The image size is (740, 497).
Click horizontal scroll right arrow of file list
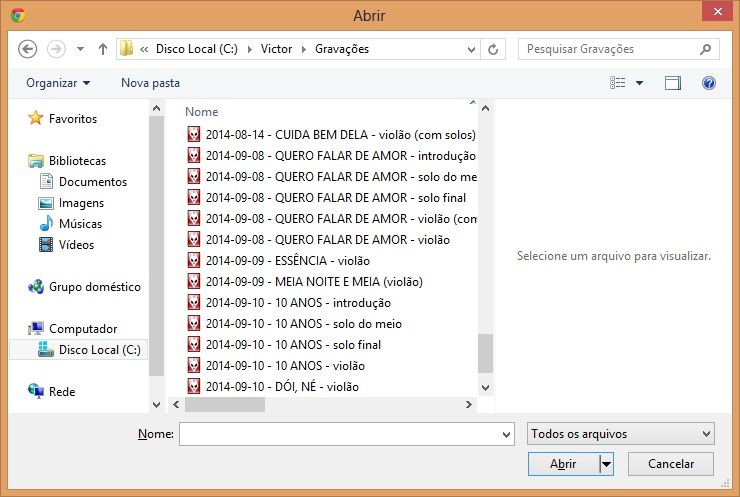469,404
